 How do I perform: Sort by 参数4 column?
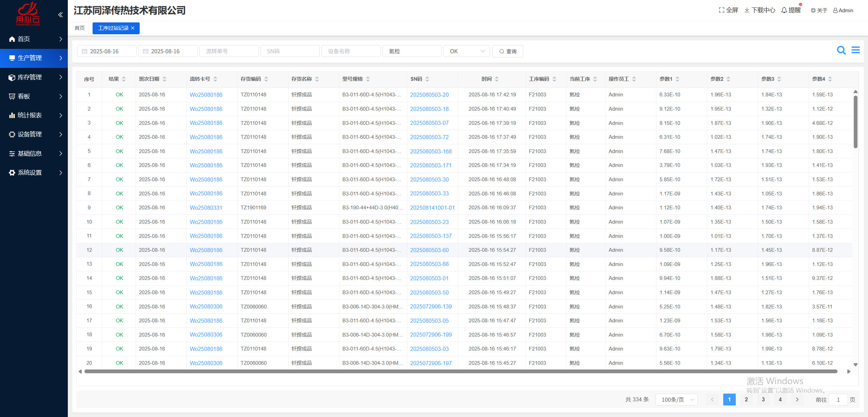tap(830, 79)
